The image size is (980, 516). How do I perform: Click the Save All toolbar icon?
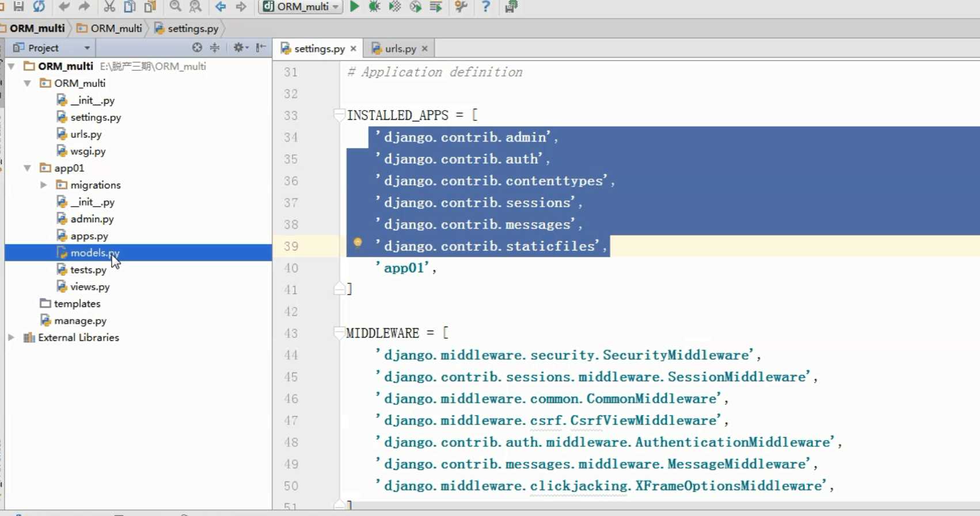coord(18,6)
